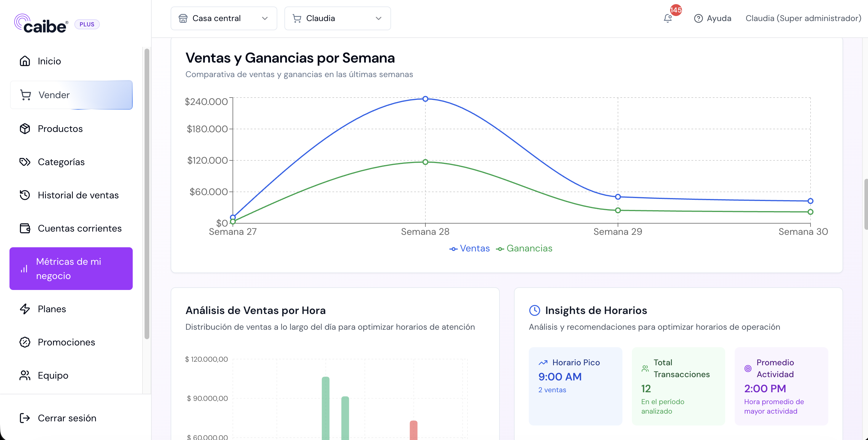
Task: Expand the Claudia seller dropdown
Action: point(338,18)
